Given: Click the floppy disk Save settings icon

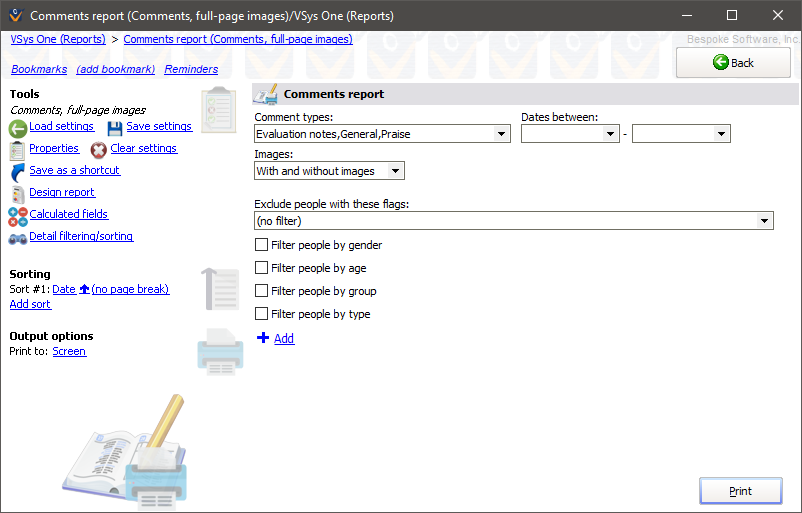Looking at the screenshot, I should click(115, 128).
